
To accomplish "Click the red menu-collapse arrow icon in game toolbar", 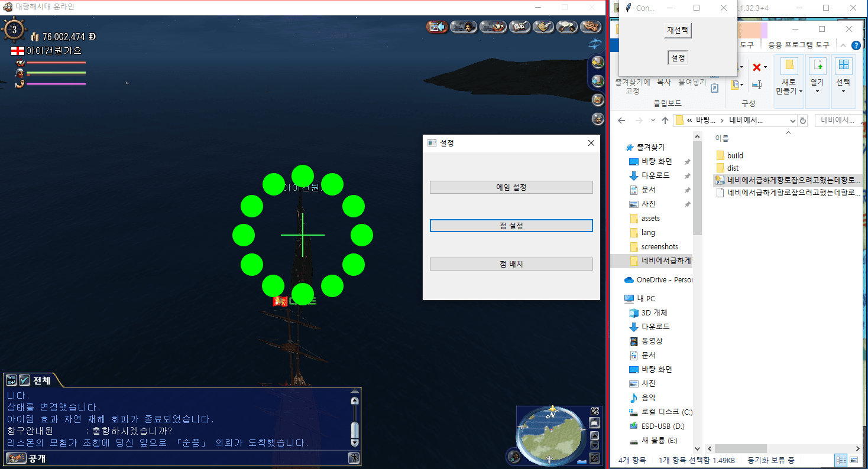I will tap(436, 27).
